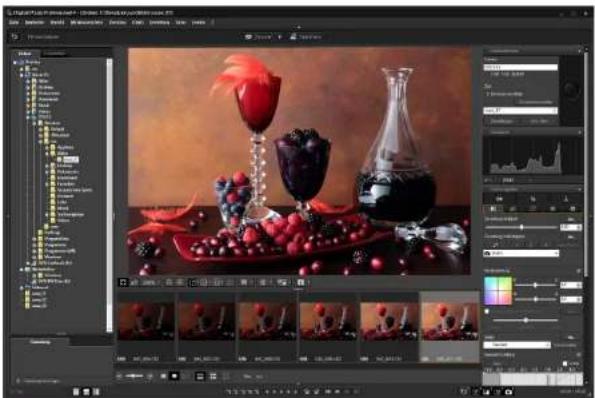
Task: Click the rightmost icon in the preview toolbar
Action: pos(301,282)
